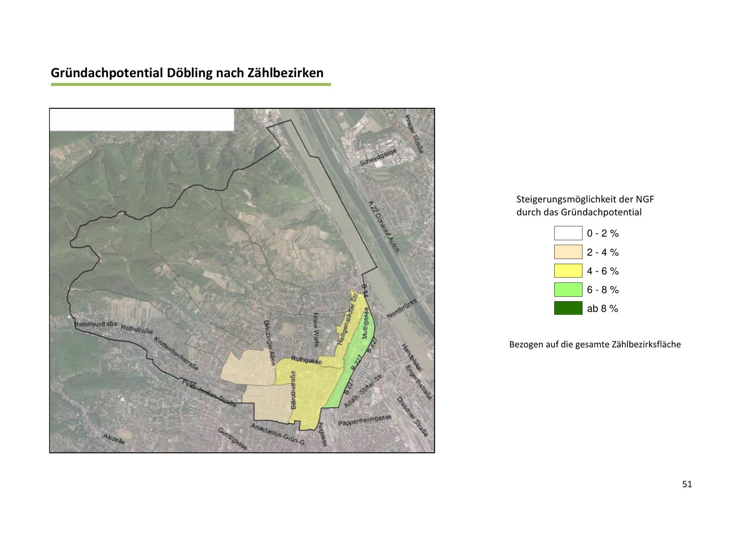
Task: Click the dark green ab 8 % swatch
Action: (x=568, y=308)
